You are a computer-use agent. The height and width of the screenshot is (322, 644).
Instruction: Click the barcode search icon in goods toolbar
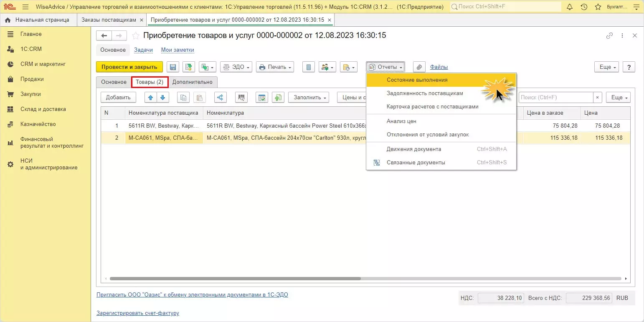click(241, 98)
